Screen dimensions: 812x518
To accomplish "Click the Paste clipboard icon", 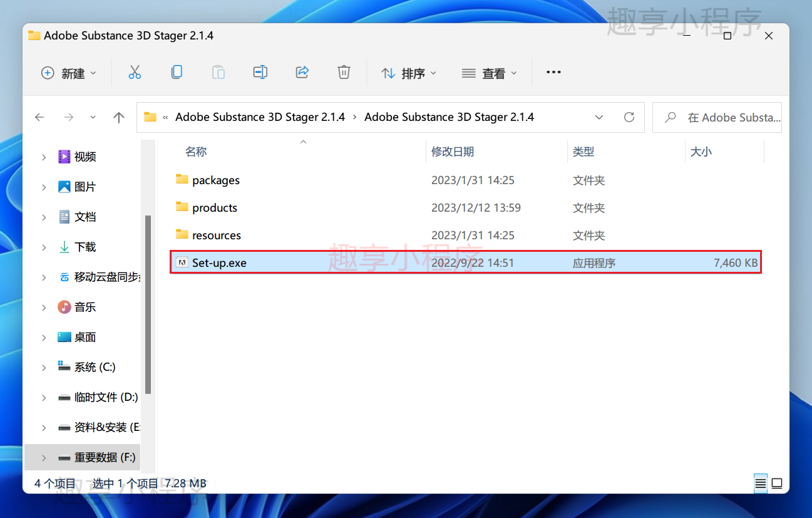I will (x=218, y=73).
